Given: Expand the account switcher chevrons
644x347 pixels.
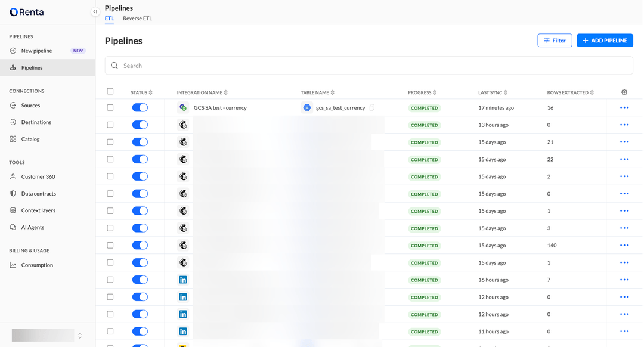Looking at the screenshot, I should click(80, 336).
